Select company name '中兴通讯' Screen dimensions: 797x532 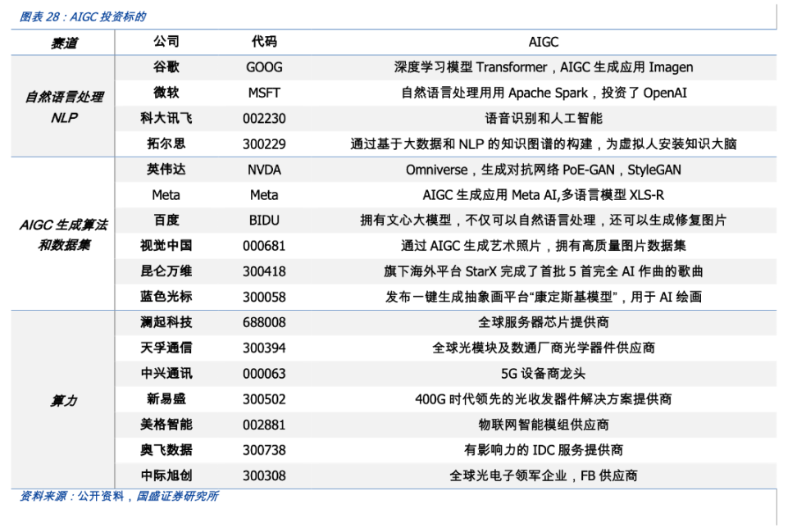pyautogui.click(x=166, y=374)
